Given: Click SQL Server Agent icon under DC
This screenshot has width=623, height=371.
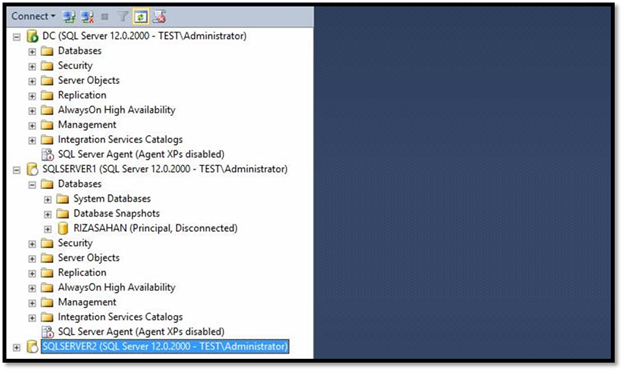Looking at the screenshot, I should click(48, 154).
